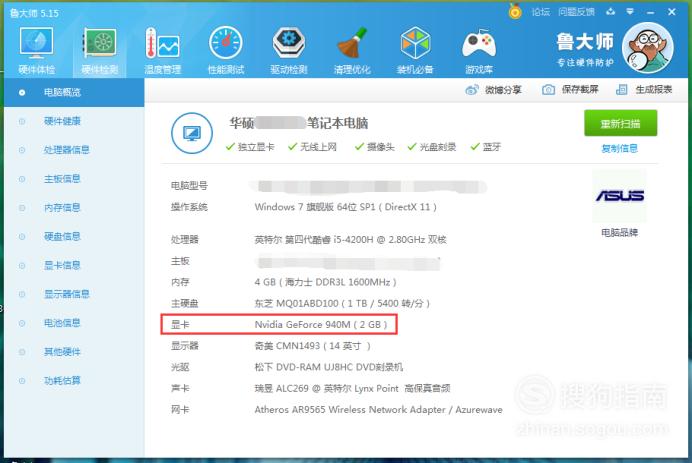Screen dimensions: 692x463
Task: Click the 蓝牙 feature label
Action: pos(492,147)
